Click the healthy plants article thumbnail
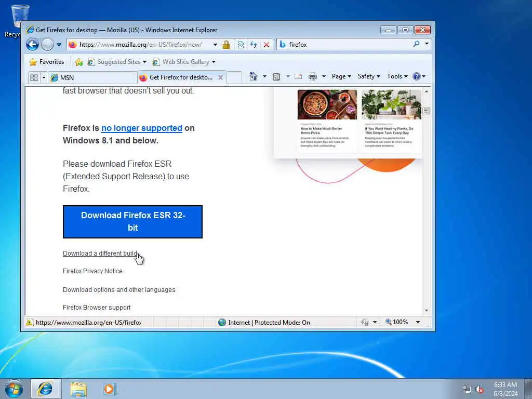 [x=391, y=104]
